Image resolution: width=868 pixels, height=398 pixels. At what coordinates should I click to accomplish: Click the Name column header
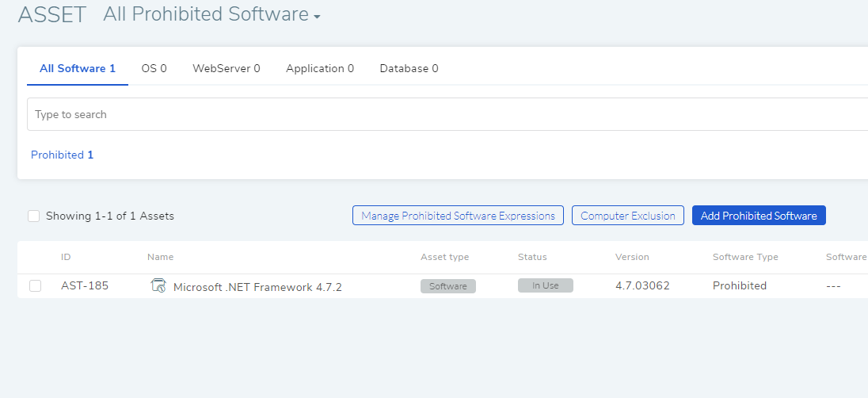click(x=161, y=257)
